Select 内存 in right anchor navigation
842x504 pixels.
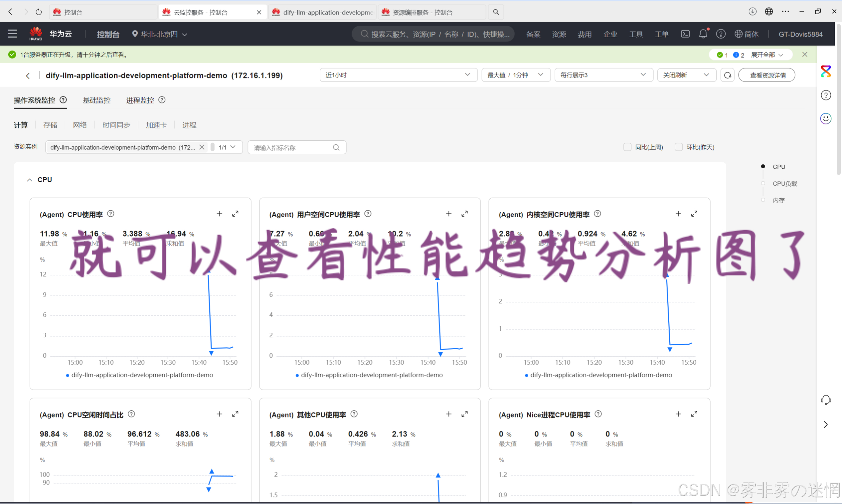(778, 200)
